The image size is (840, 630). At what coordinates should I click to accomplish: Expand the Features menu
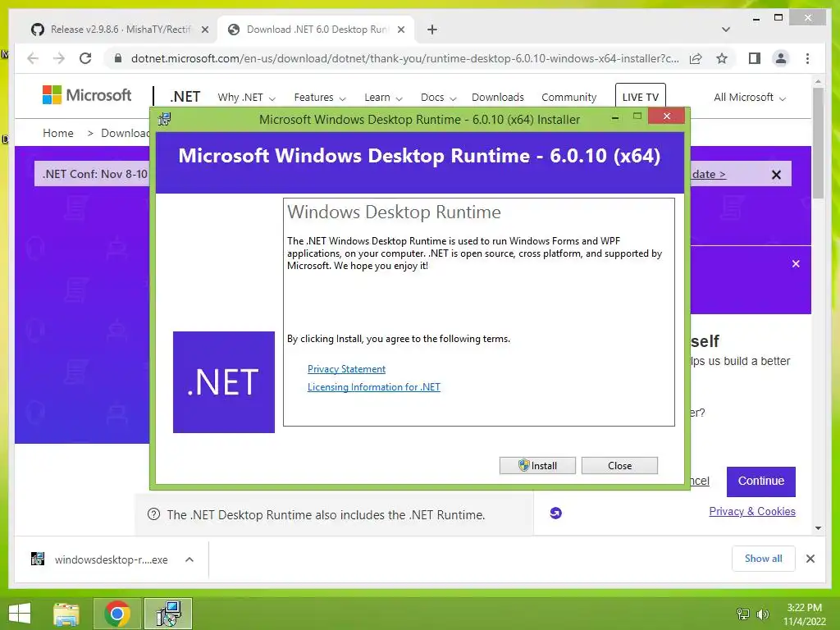320,98
